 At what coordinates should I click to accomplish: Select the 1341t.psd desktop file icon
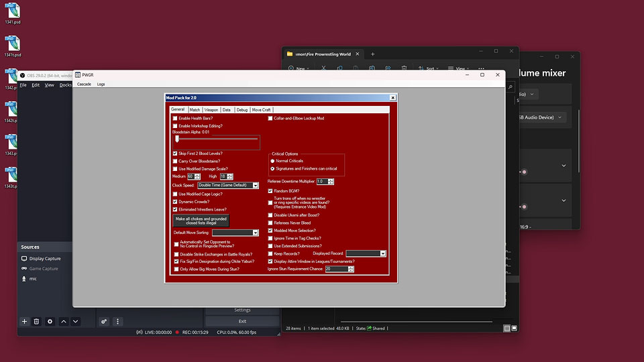[x=12, y=46]
